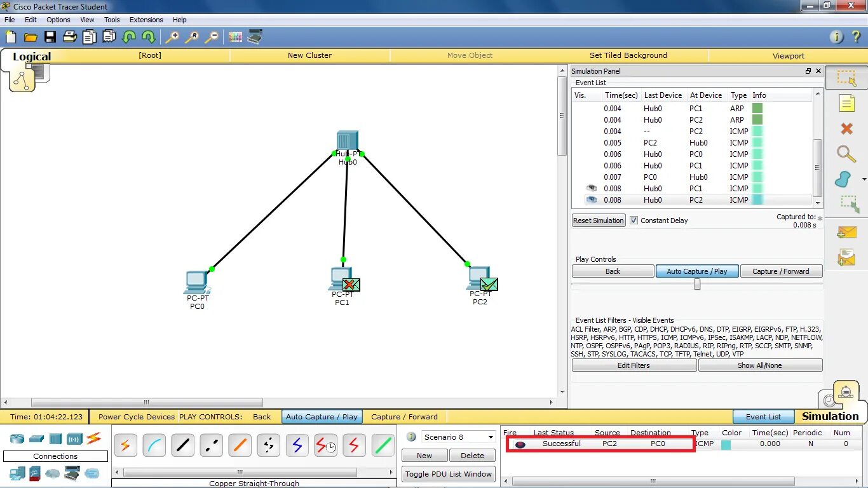The height and width of the screenshot is (488, 868).
Task: Click the Zoom Reset magnifier icon
Action: pos(192,37)
